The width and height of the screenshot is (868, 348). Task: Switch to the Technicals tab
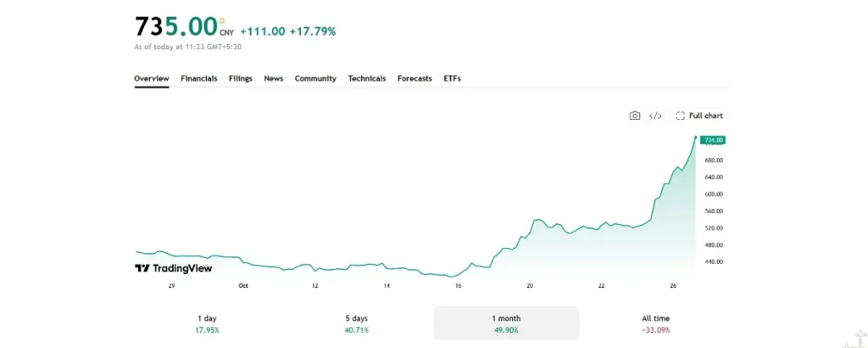(x=367, y=79)
